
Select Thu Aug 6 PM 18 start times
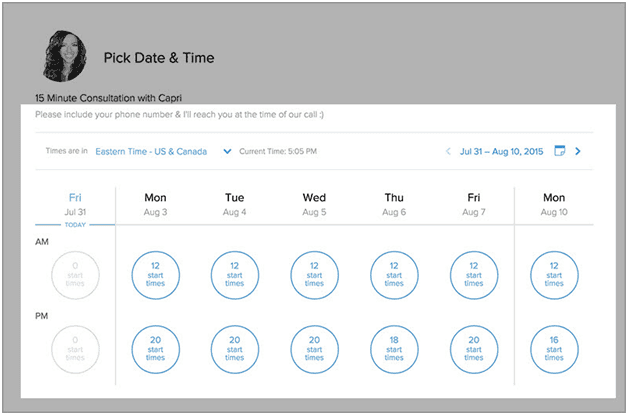coord(394,349)
